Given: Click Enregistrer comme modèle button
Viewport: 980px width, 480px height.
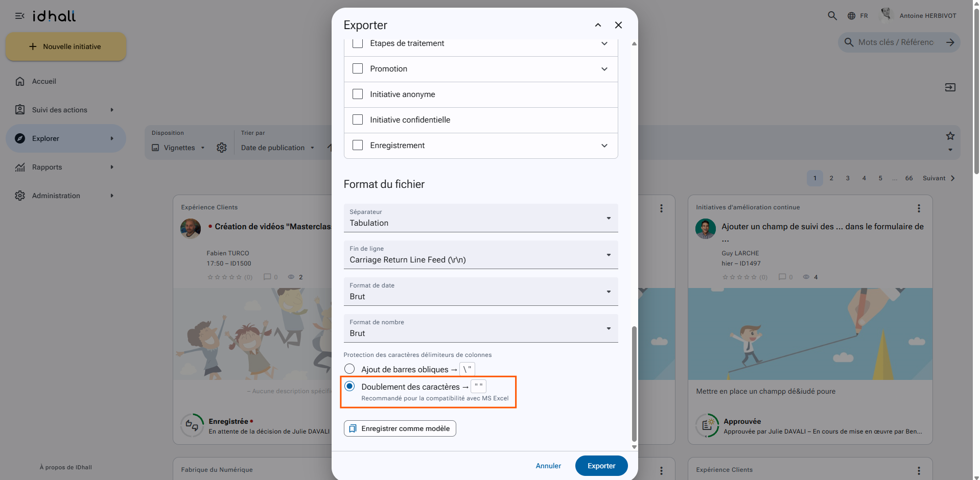Looking at the screenshot, I should click(x=400, y=428).
